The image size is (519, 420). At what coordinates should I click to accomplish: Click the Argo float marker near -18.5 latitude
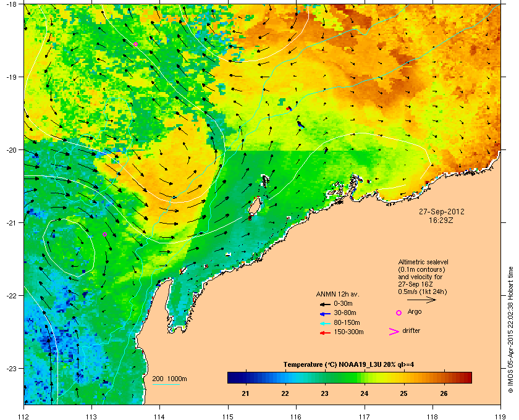click(x=135, y=44)
